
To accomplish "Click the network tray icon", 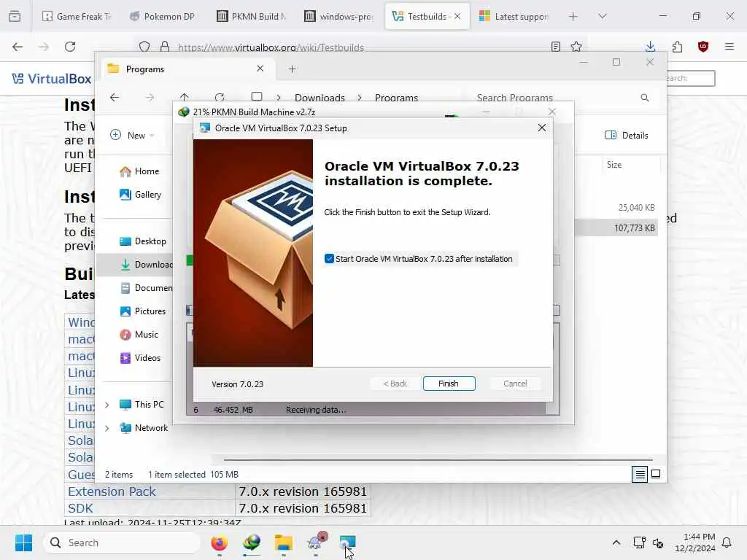I will pos(639,542).
